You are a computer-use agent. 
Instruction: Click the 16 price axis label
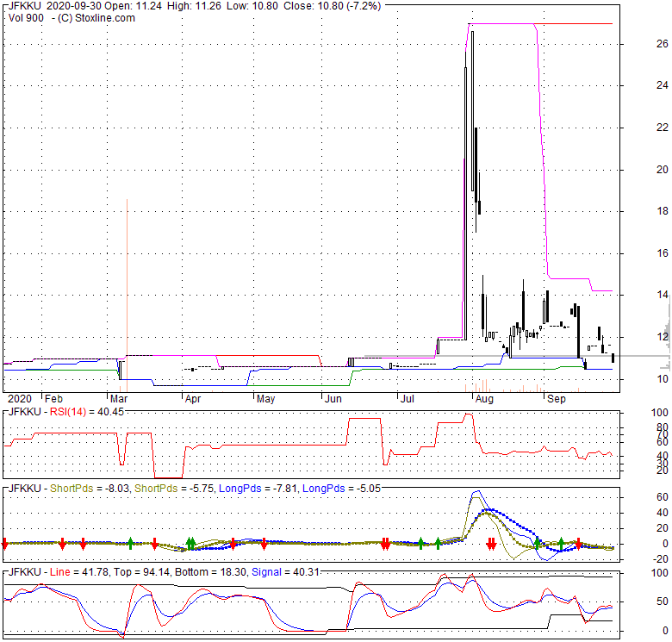(663, 253)
